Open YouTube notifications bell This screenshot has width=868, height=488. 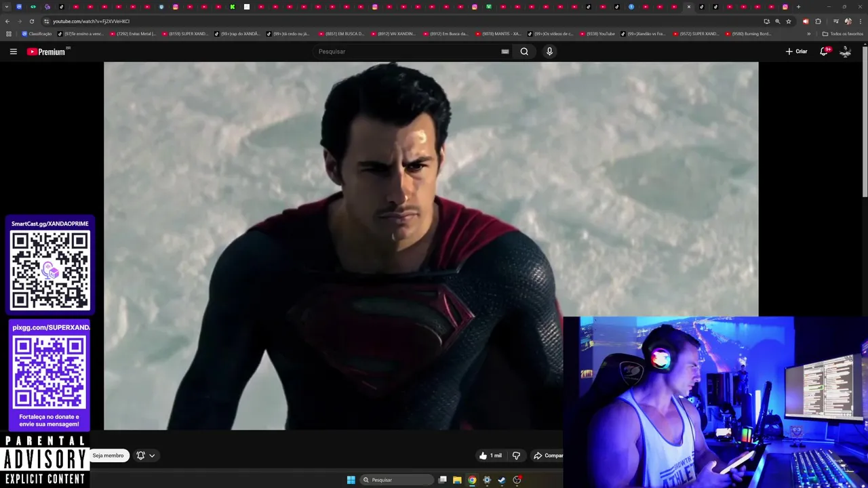[x=825, y=52]
